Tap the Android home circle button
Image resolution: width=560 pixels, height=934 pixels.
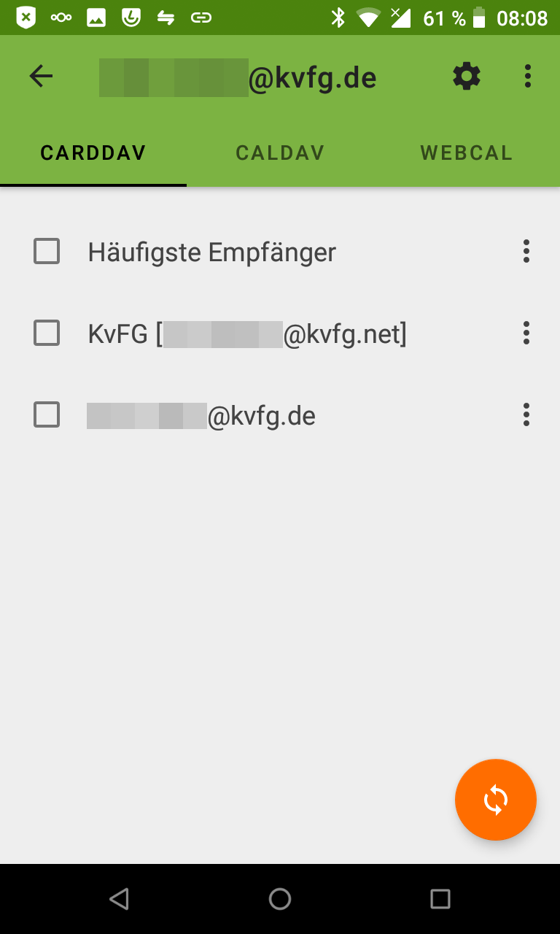(x=280, y=899)
